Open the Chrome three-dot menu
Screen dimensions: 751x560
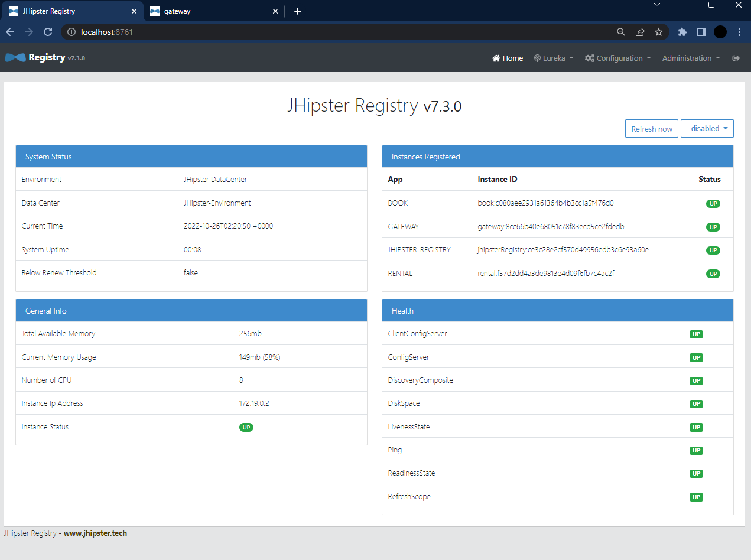[x=740, y=32]
